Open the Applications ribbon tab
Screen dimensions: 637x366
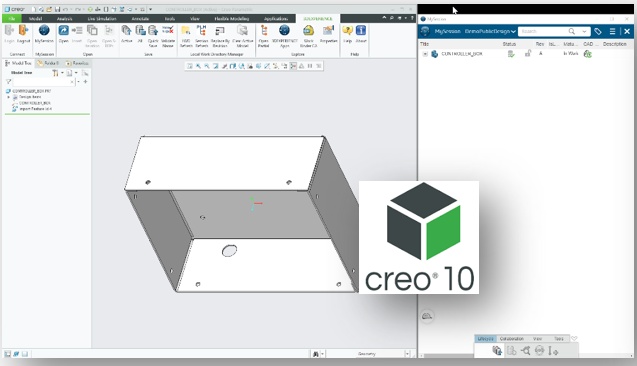pos(275,19)
